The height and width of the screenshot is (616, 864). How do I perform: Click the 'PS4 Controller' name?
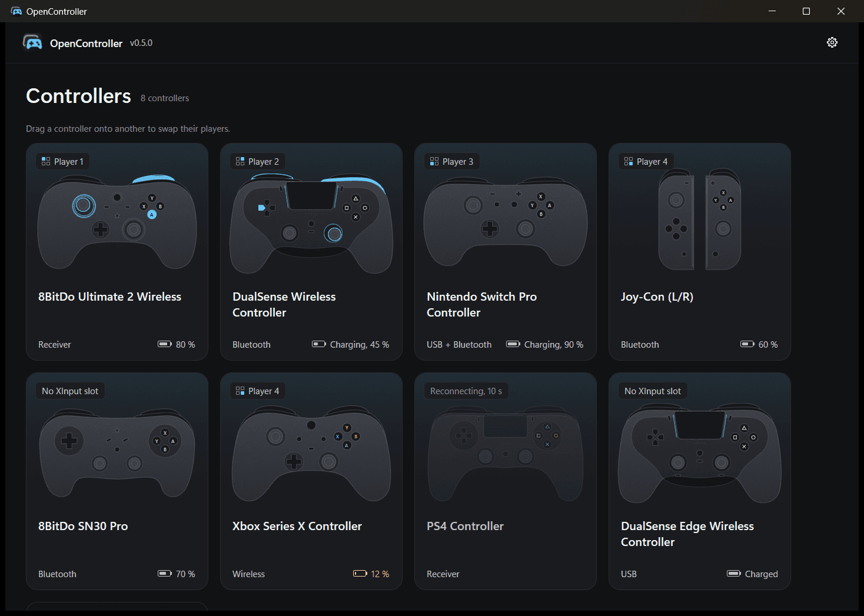point(465,526)
